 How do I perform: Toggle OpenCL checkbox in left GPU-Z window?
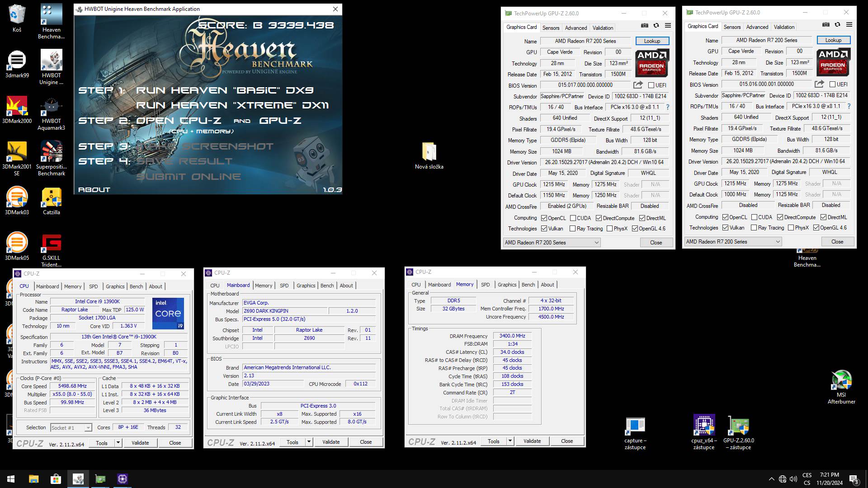pos(544,218)
